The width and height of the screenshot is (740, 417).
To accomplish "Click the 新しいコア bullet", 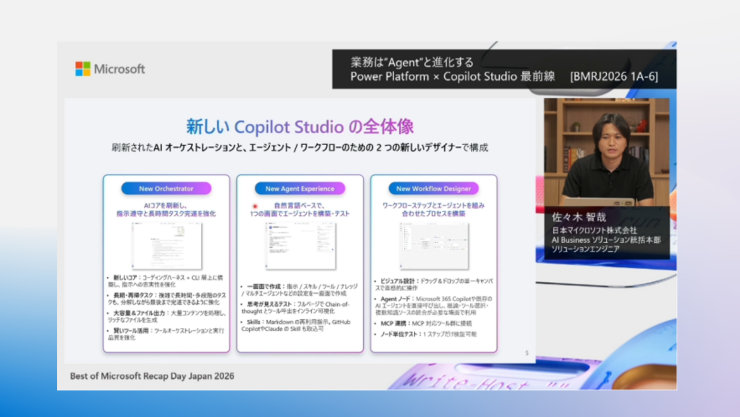I will click(x=166, y=281).
